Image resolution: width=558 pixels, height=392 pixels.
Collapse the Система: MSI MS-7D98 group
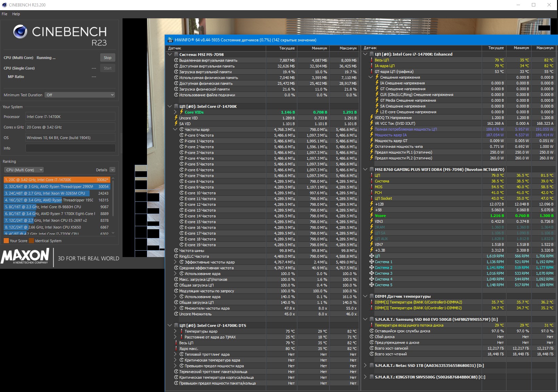click(170, 54)
